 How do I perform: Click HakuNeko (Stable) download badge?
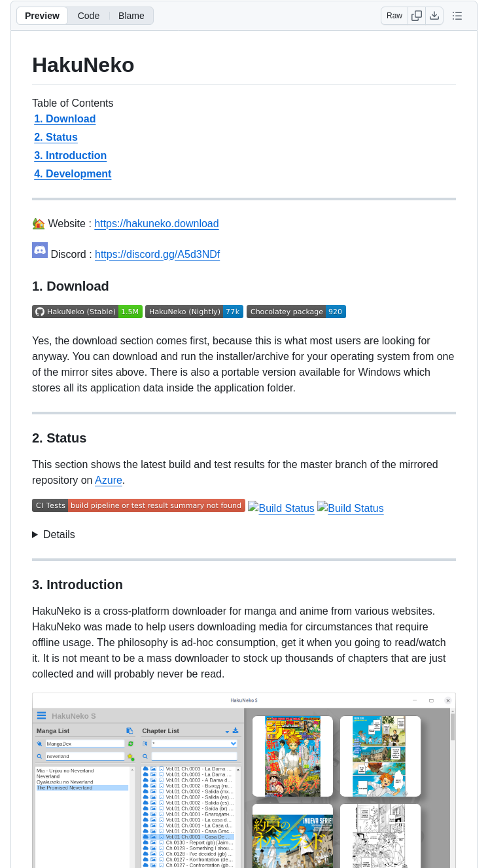pos(87,312)
